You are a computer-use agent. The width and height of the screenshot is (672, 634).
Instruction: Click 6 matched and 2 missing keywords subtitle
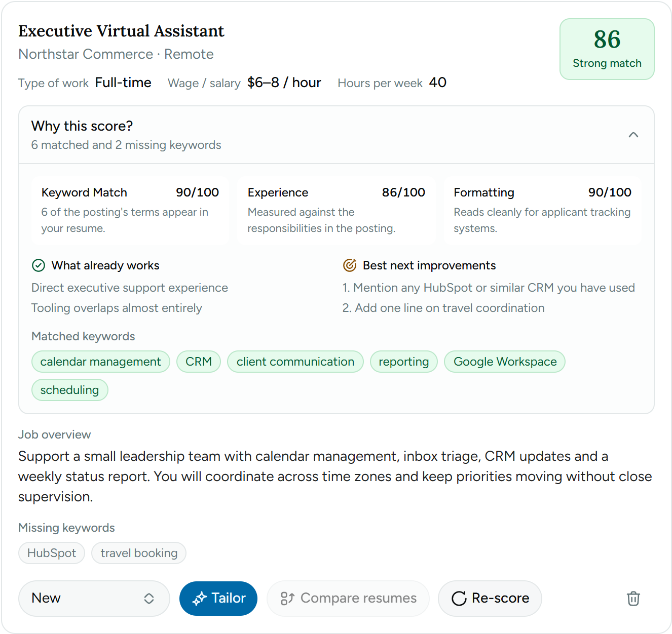126,145
